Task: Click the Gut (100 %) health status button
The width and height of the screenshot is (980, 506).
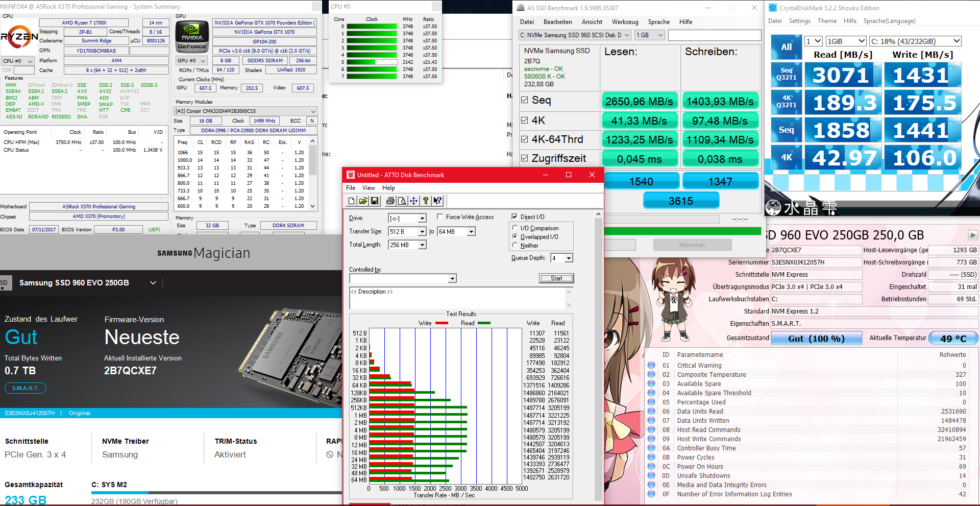Action: click(x=816, y=339)
